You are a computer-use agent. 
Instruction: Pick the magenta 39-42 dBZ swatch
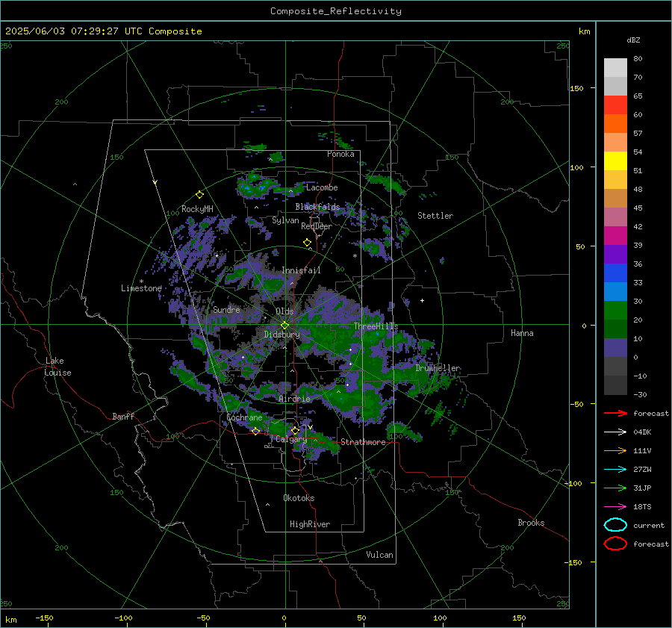615,235
